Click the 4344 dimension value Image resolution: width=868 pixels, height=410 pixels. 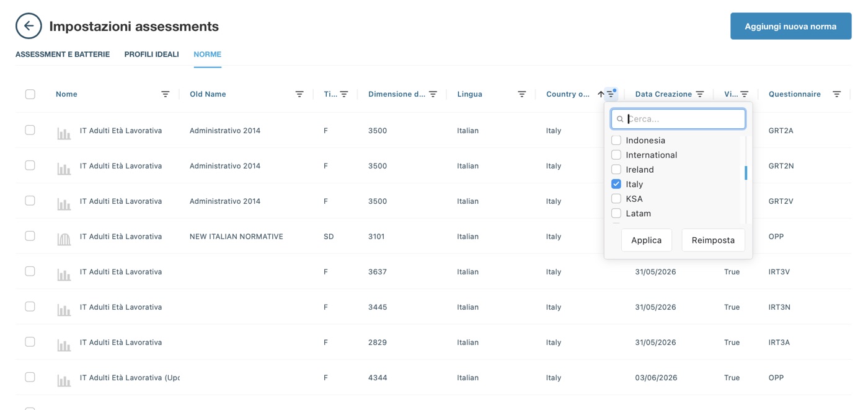(378, 378)
